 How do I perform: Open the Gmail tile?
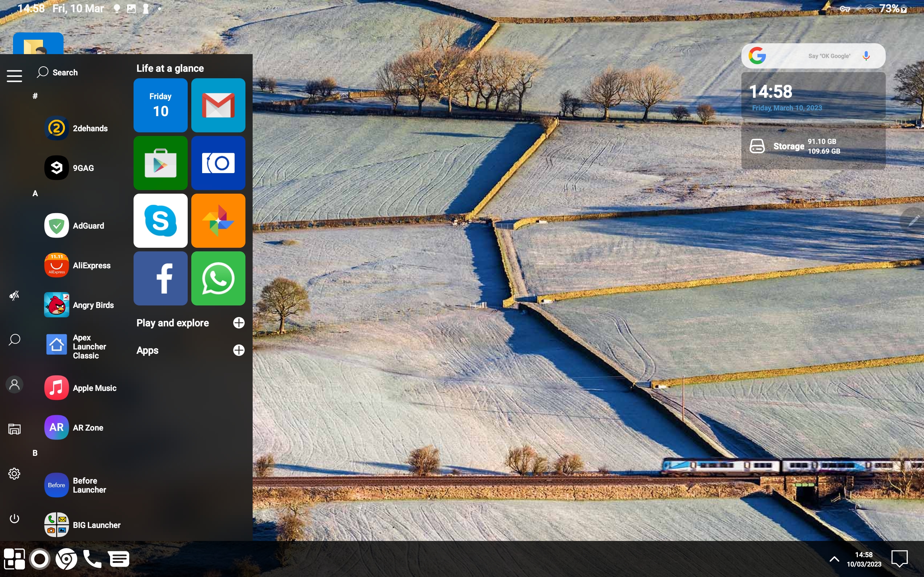click(x=218, y=105)
